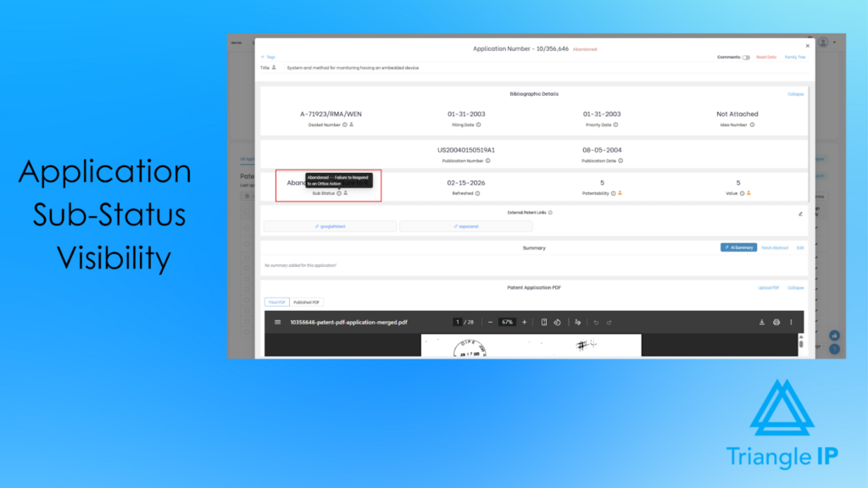Screen dimensions: 868x488
Task: Print the patent PDF
Action: tap(776, 322)
